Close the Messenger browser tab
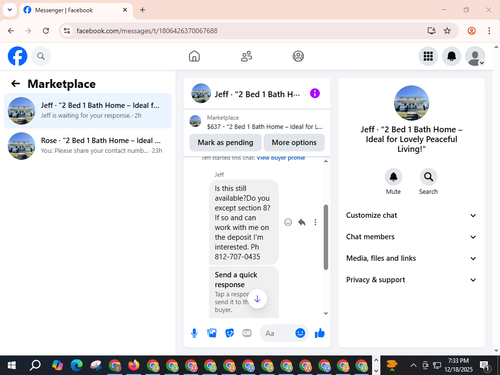This screenshot has width=500, height=375. point(125,10)
